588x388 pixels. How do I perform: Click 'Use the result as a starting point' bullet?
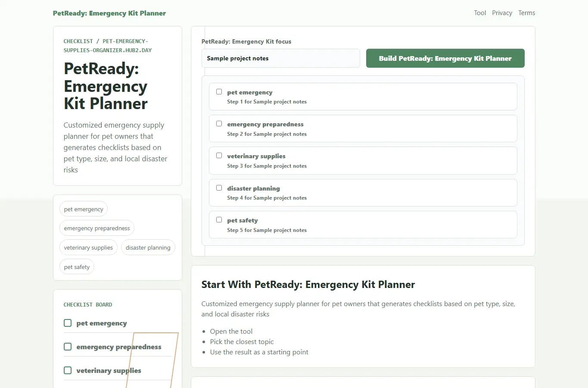pyautogui.click(x=259, y=352)
